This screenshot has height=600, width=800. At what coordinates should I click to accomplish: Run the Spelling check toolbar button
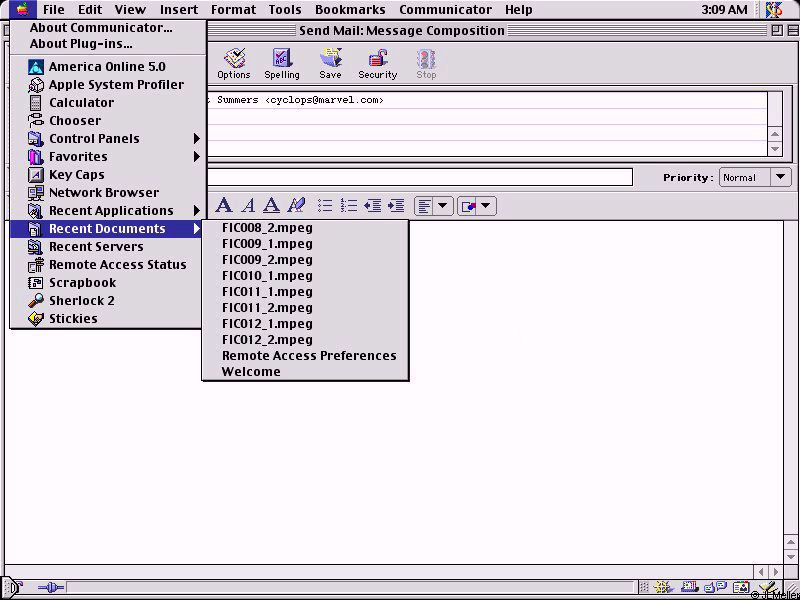pos(282,64)
